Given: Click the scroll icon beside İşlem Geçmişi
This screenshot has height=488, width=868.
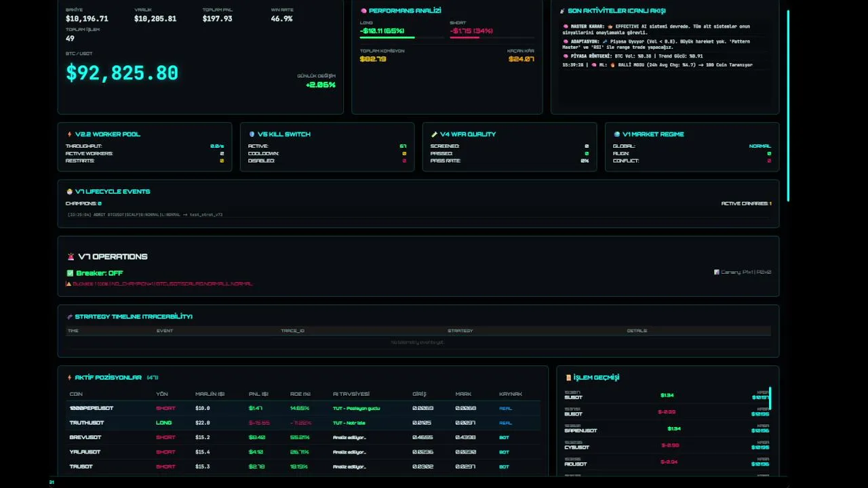Looking at the screenshot, I should pyautogui.click(x=568, y=378).
